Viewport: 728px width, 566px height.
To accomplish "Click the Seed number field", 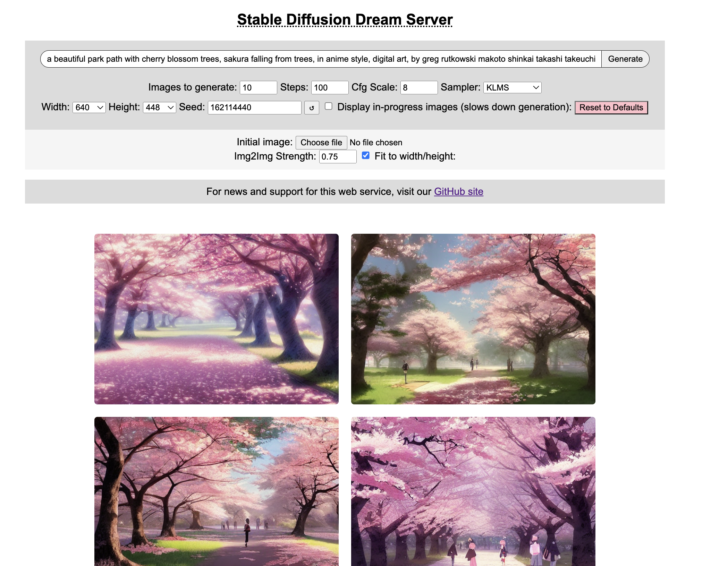I will click(254, 108).
